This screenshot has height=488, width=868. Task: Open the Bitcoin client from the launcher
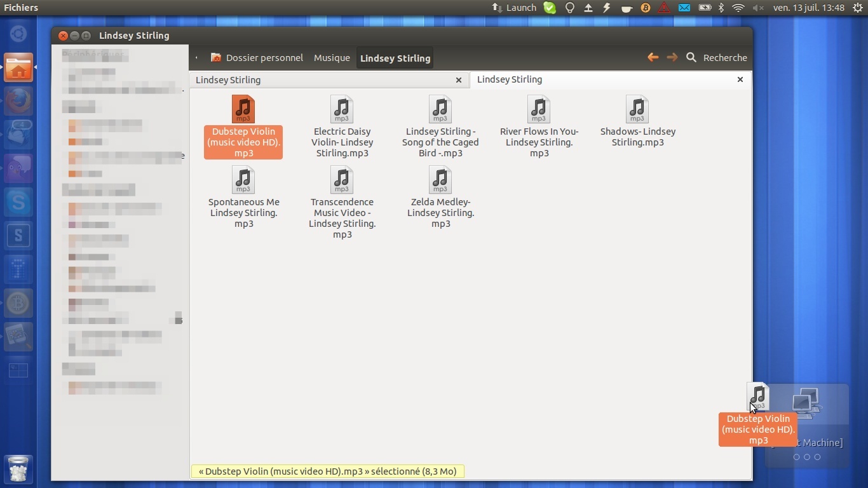coord(18,303)
